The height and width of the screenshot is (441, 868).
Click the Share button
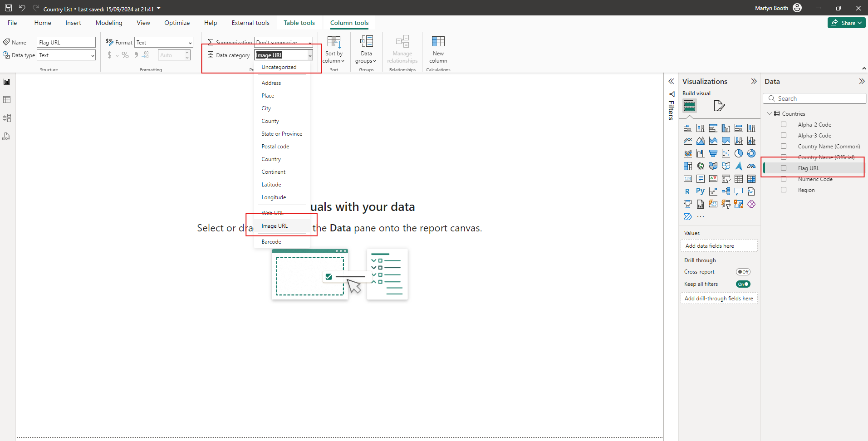846,23
